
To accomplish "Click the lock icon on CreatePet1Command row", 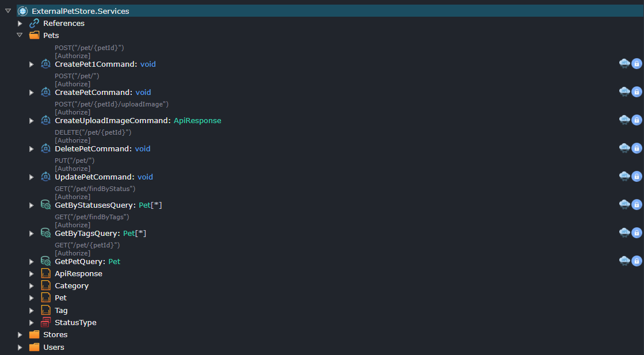I will 637,64.
